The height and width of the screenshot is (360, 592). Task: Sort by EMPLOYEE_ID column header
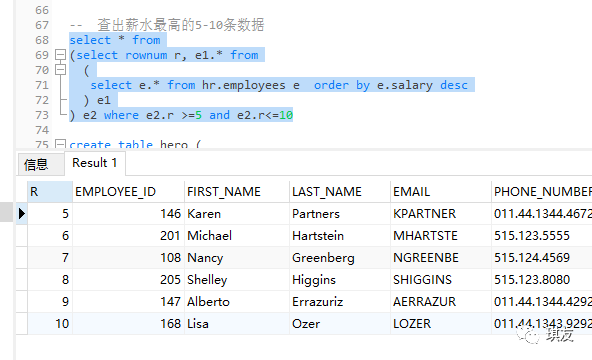(x=128, y=192)
